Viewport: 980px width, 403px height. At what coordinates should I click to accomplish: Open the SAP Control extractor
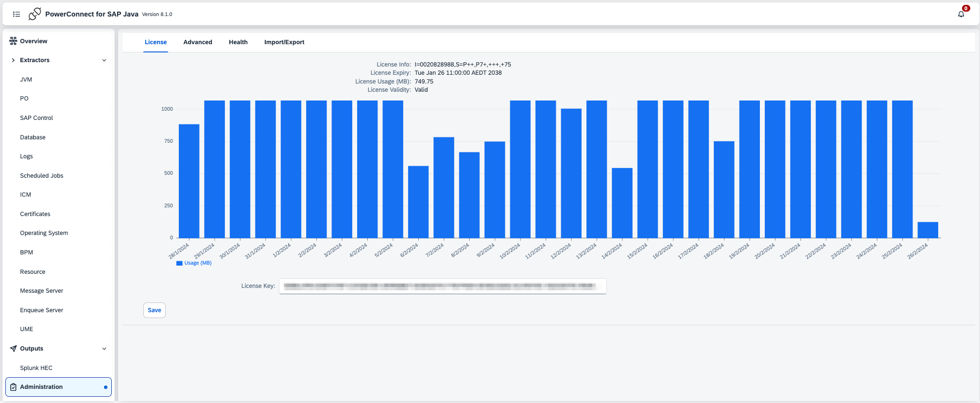pos(36,118)
